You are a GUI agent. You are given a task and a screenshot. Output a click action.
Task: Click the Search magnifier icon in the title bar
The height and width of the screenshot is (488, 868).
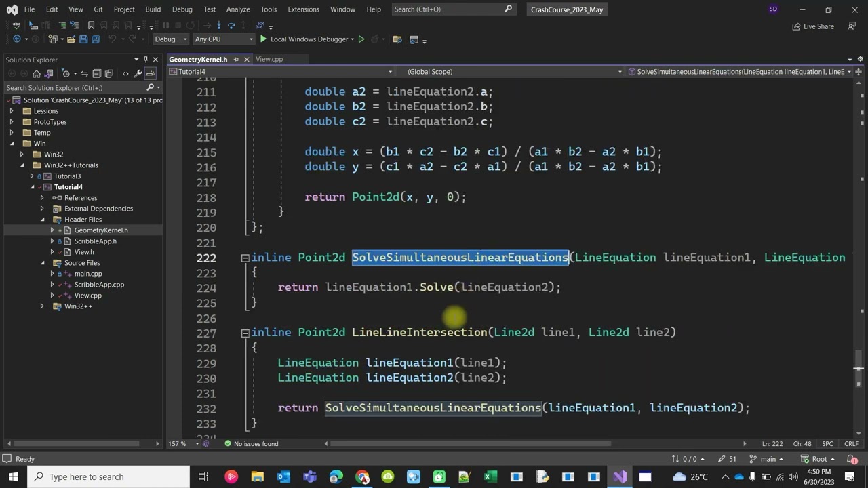coord(509,9)
